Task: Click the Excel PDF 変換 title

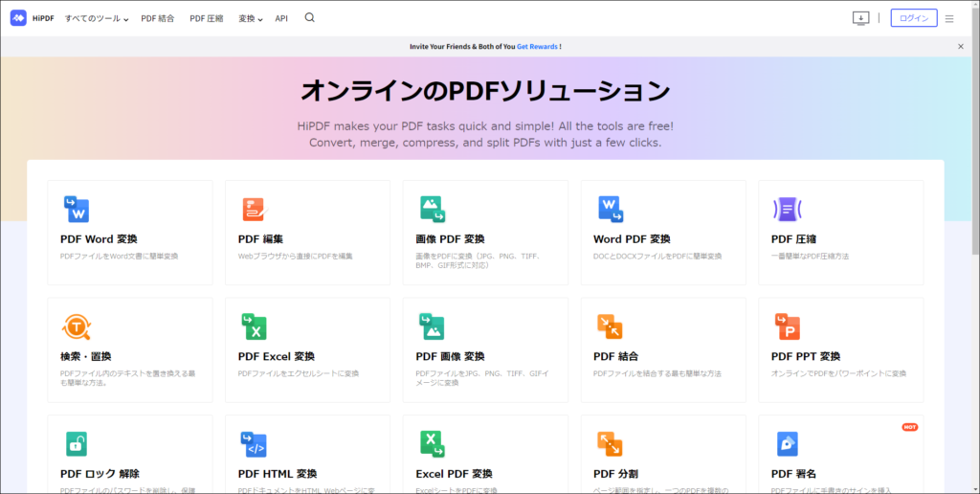Action: click(x=454, y=474)
